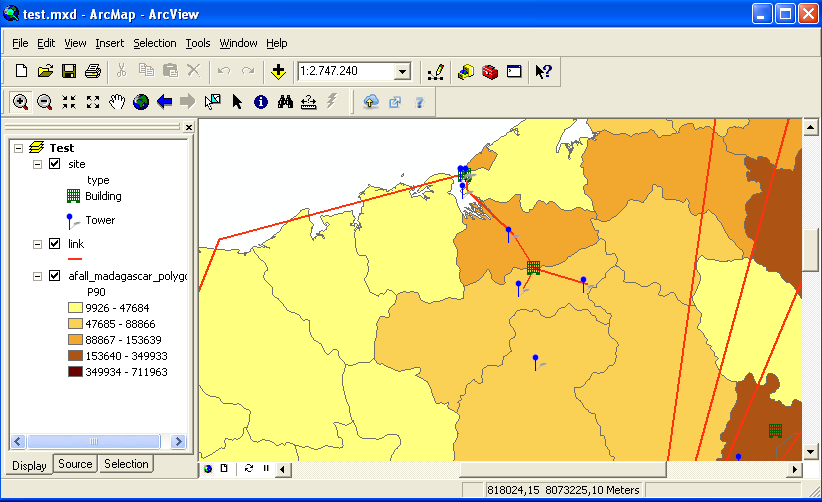This screenshot has width=822, height=502.
Task: Click the Add Data button
Action: [x=278, y=71]
